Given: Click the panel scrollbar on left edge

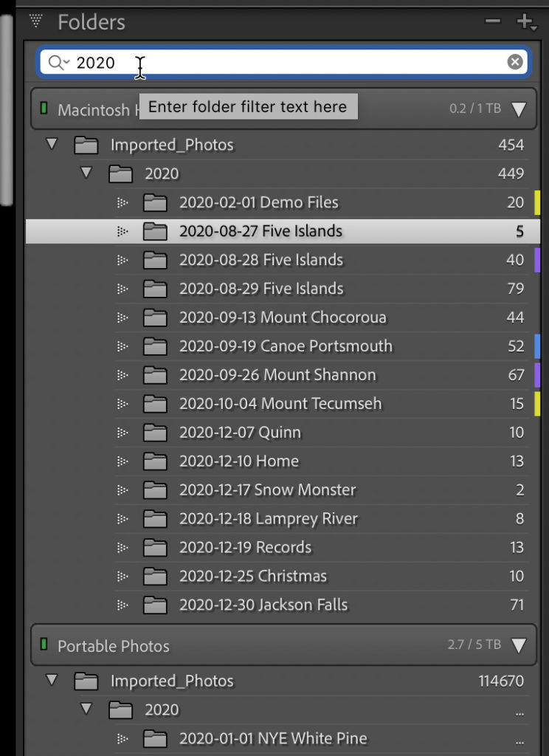Looking at the screenshot, I should click(7, 111).
